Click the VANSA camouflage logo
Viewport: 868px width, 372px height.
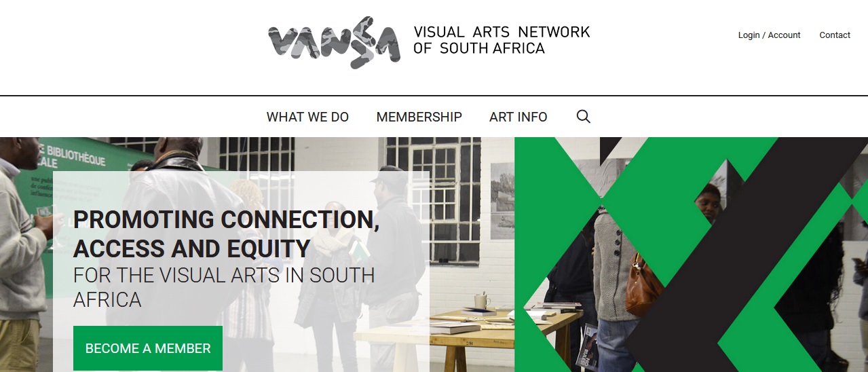[x=334, y=42]
